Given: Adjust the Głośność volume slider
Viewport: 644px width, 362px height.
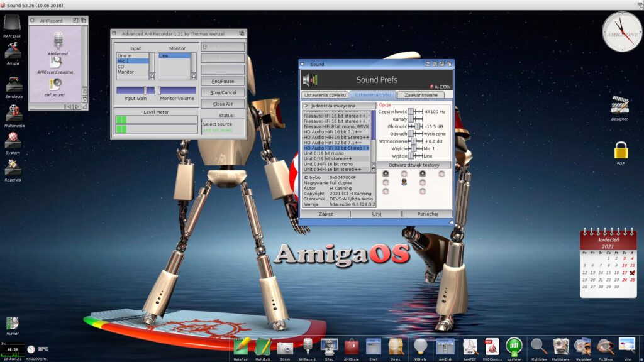Looking at the screenshot, I should click(416, 126).
